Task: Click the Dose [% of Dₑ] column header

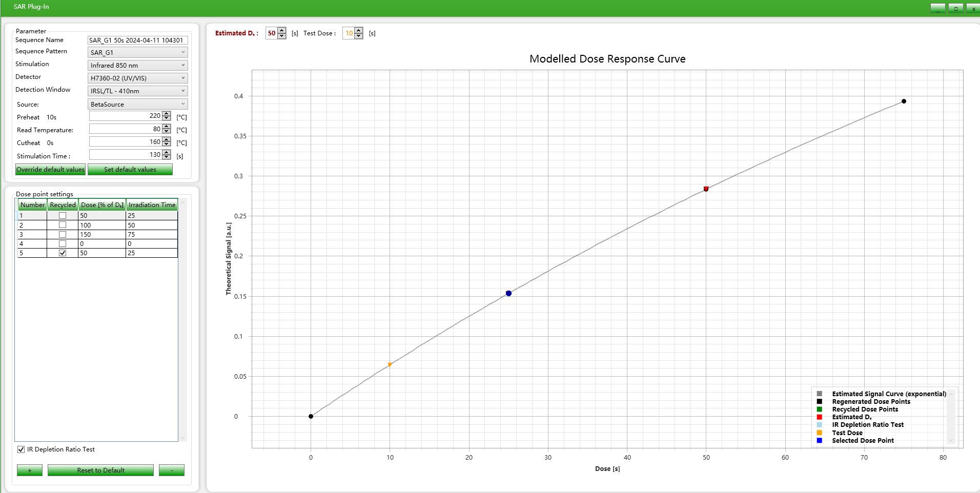Action: coord(102,205)
